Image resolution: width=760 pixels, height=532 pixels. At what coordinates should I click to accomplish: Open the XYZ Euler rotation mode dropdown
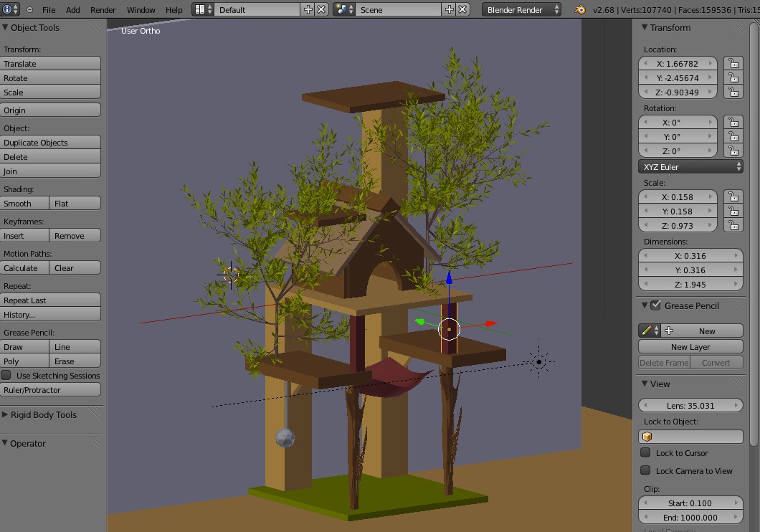[x=690, y=166]
